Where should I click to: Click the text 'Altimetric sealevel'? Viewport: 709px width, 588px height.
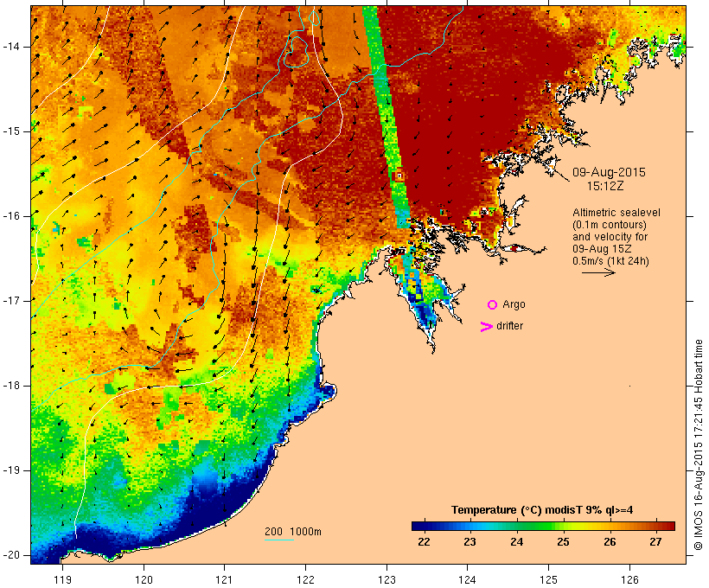616,213
